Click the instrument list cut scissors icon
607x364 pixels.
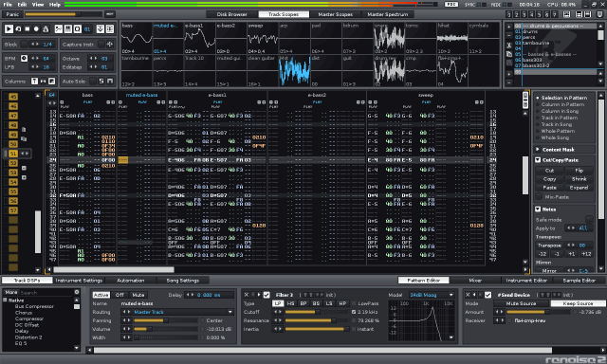509,45
